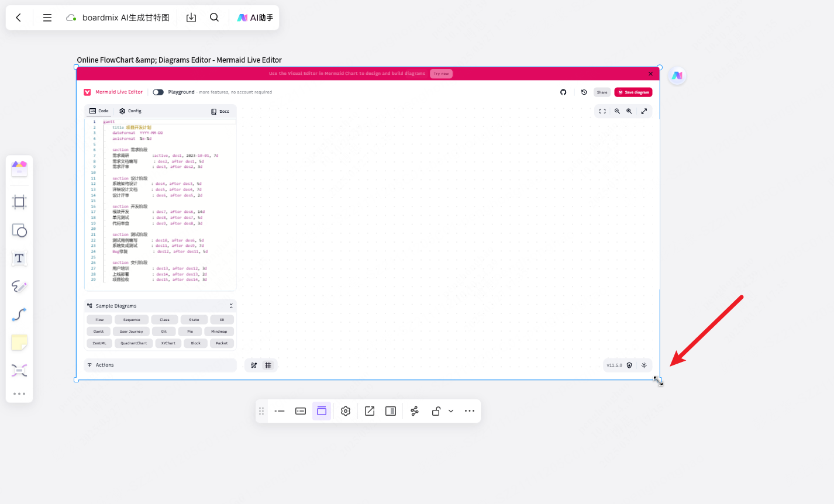Open more options ellipsis in floating toolbar

(470, 411)
